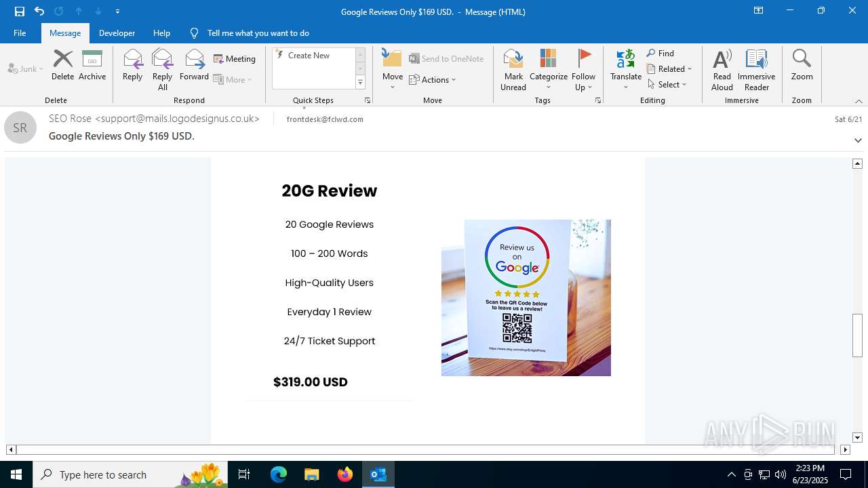Collapse the ribbon
868x488 pixels.
(859, 101)
